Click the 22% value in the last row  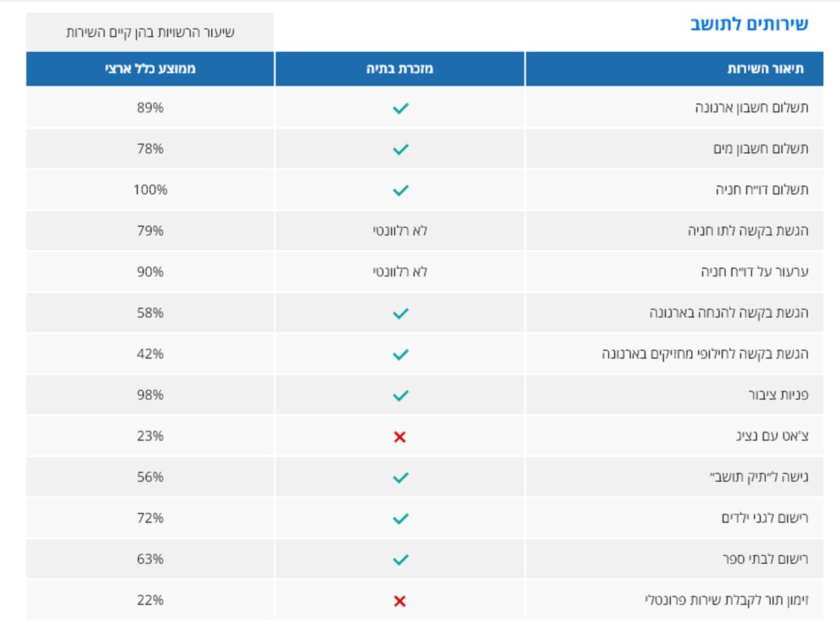(150, 601)
